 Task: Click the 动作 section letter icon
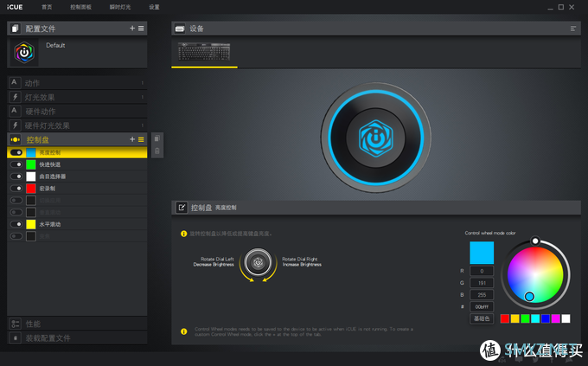(14, 82)
